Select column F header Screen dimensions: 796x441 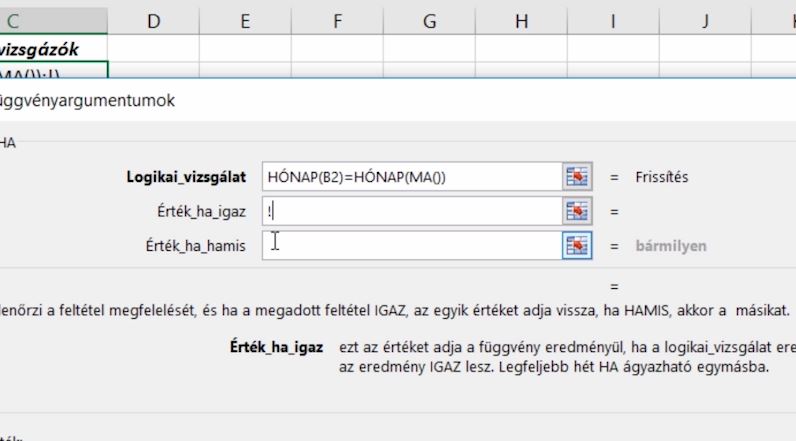pos(338,21)
